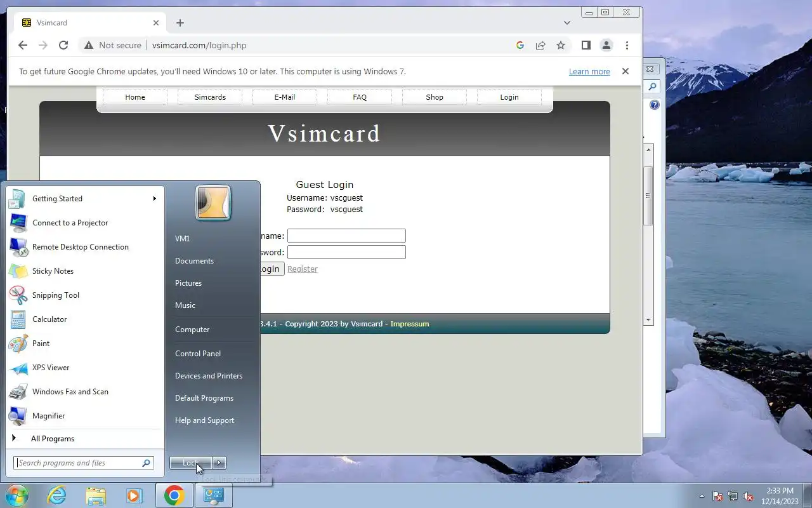Screen dimensions: 812x508
Task: Launch Paint from Start menu
Action: [x=84, y=344]
